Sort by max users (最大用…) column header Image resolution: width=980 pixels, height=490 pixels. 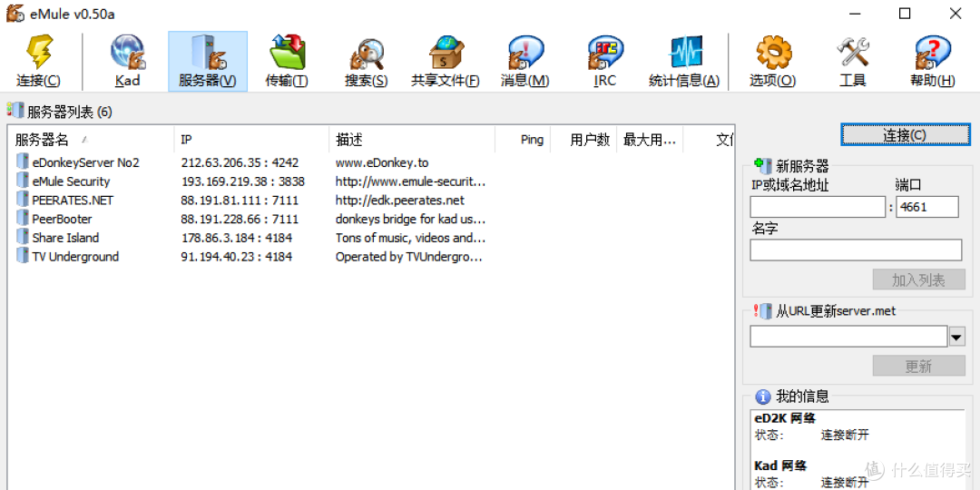pyautogui.click(x=650, y=140)
